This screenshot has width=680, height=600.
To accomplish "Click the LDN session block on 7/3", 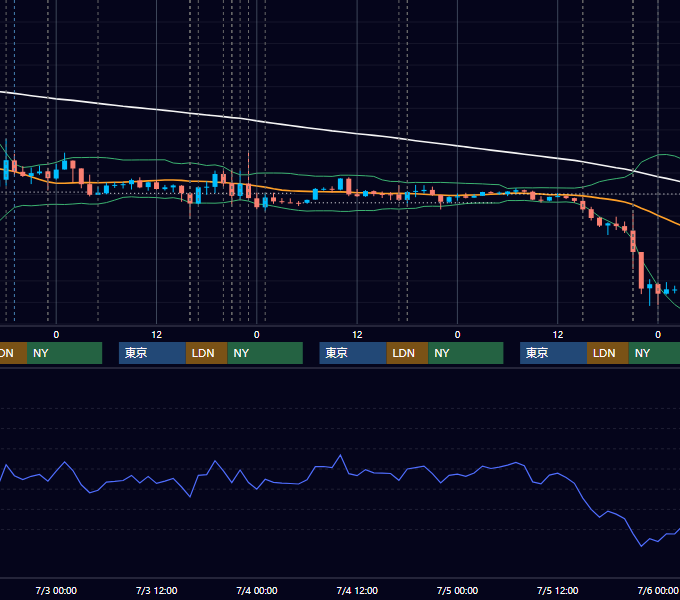I will [x=206, y=353].
